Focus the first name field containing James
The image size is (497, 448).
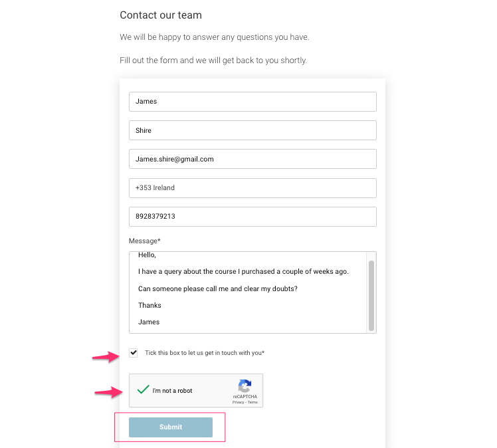252,102
